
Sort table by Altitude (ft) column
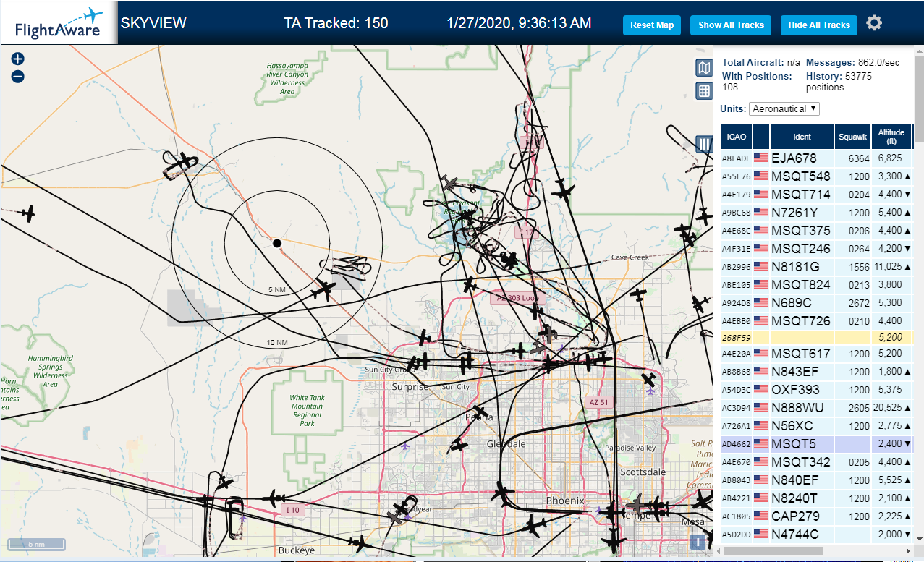(x=891, y=136)
